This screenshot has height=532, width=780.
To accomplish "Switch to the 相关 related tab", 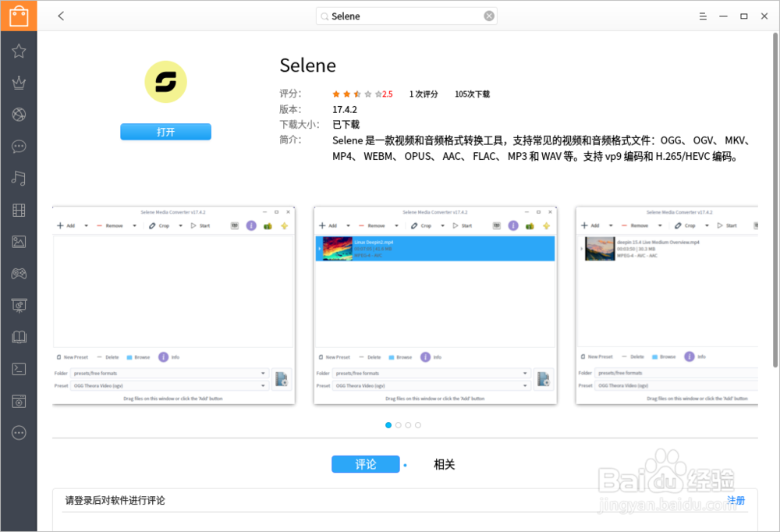I will tap(443, 463).
